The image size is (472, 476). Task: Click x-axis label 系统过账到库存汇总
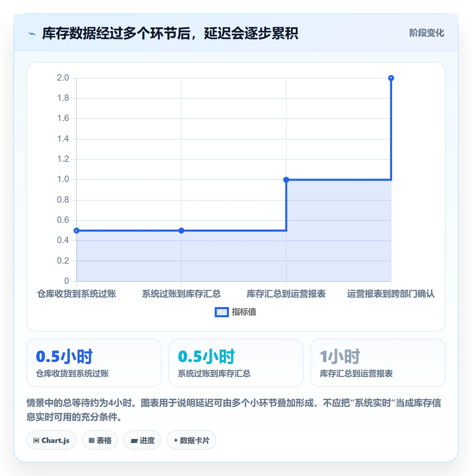(x=181, y=294)
